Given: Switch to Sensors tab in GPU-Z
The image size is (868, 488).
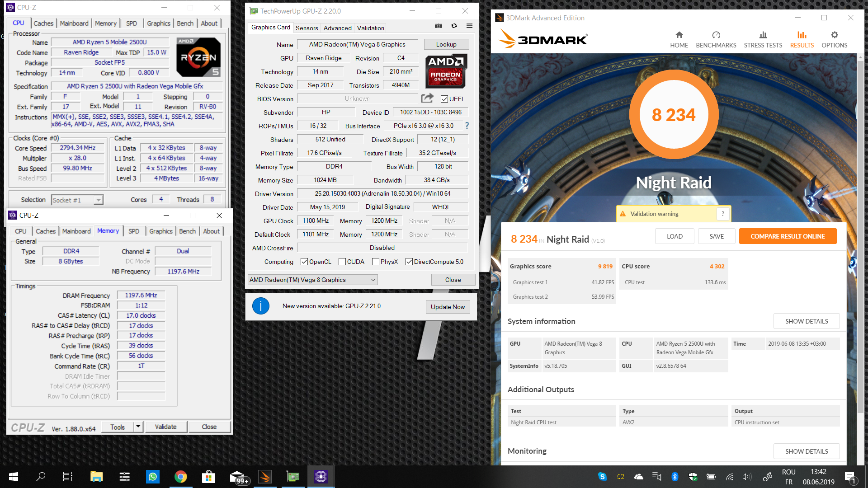Looking at the screenshot, I should coord(307,28).
